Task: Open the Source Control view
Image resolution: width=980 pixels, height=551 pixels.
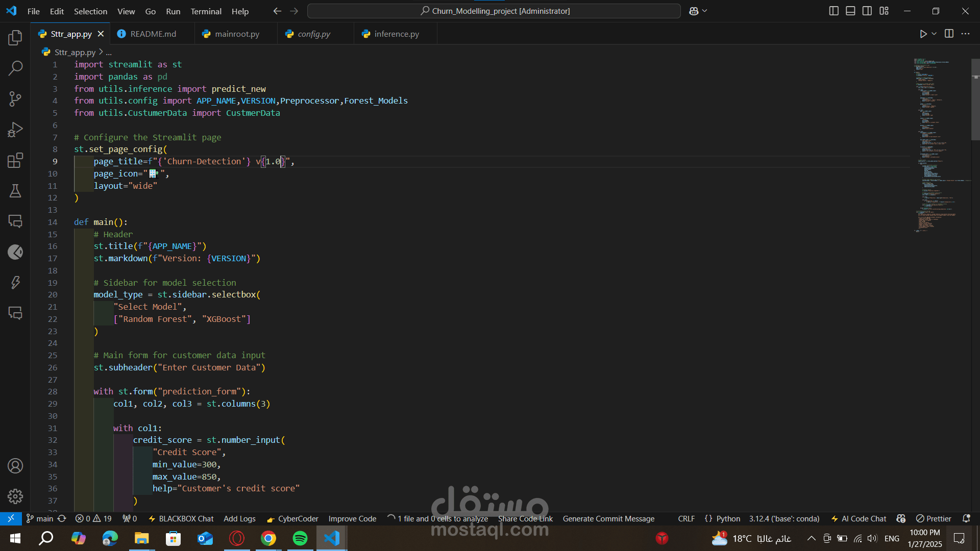Action: [15, 98]
